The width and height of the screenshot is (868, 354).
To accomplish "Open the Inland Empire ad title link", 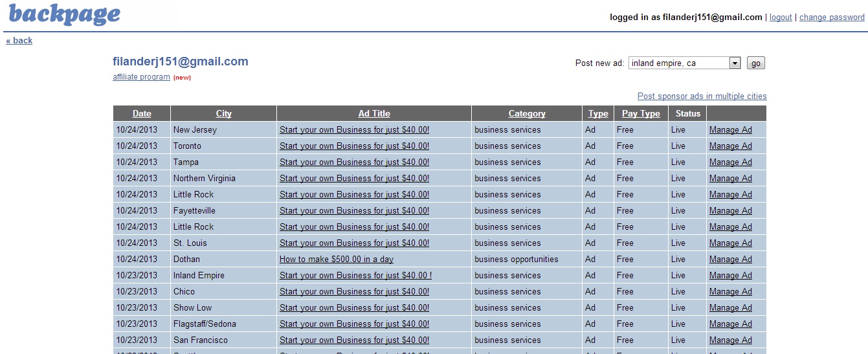I will pos(355,275).
